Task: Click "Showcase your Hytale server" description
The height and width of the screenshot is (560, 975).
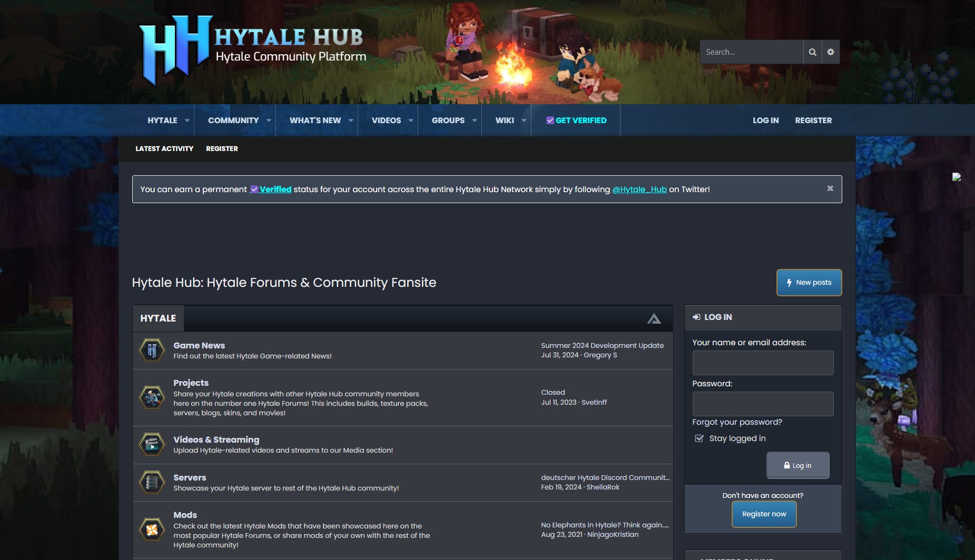Action: (x=286, y=488)
